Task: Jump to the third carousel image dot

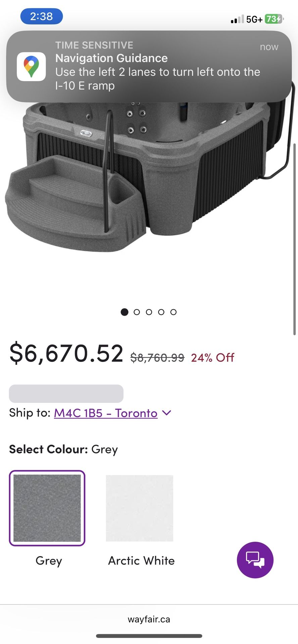Action: (x=149, y=312)
